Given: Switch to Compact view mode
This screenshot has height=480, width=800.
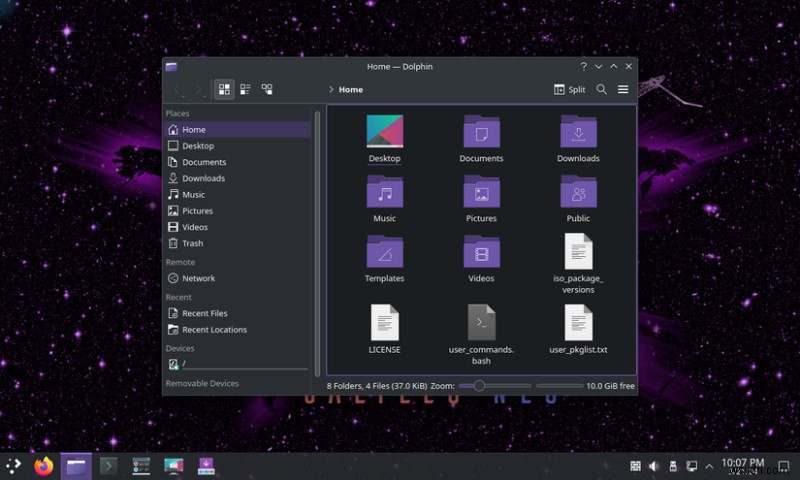Looking at the screenshot, I should click(x=245, y=89).
